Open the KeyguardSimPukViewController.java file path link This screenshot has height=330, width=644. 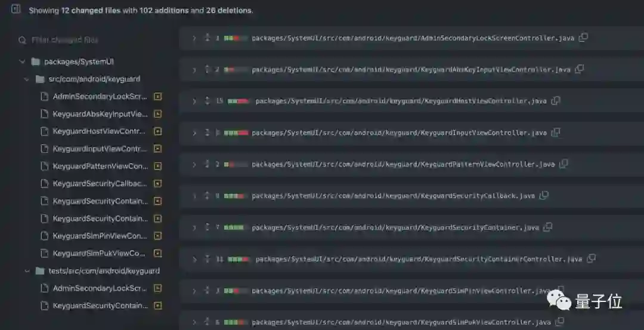[401, 322]
